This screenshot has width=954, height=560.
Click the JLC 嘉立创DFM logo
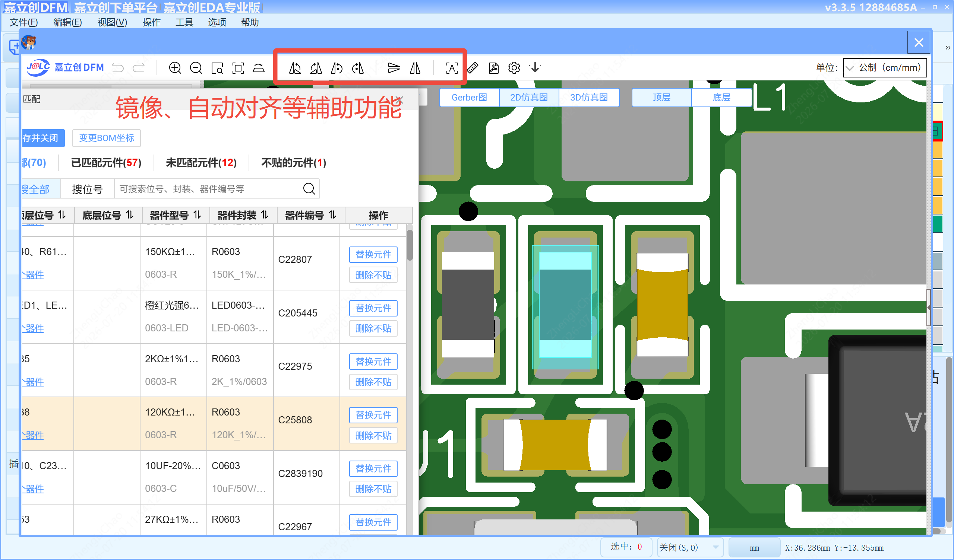click(x=65, y=67)
